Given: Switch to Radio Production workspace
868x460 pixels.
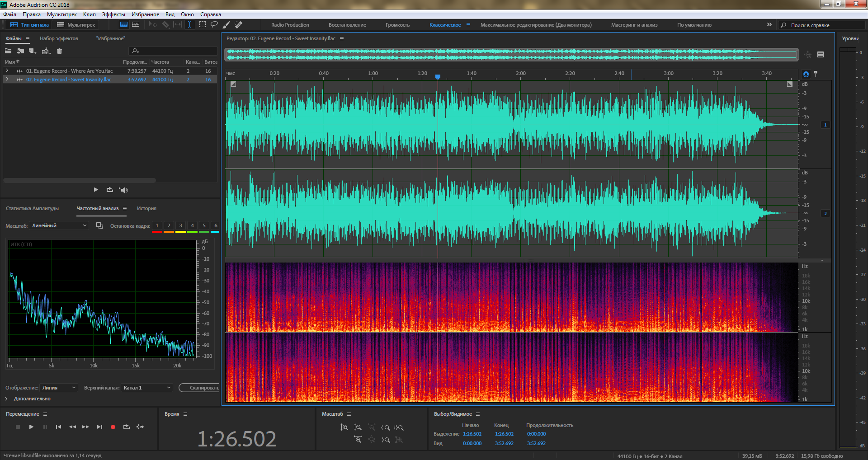Looking at the screenshot, I should coord(290,25).
